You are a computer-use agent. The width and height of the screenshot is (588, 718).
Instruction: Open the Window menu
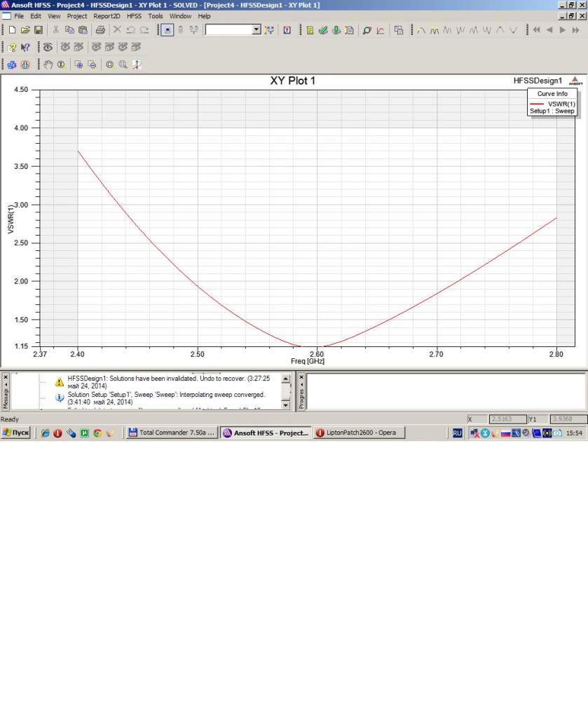pos(180,16)
